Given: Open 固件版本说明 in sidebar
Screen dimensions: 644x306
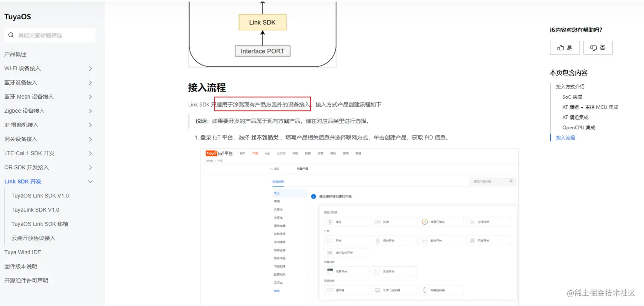Looking at the screenshot, I should click(21, 266).
